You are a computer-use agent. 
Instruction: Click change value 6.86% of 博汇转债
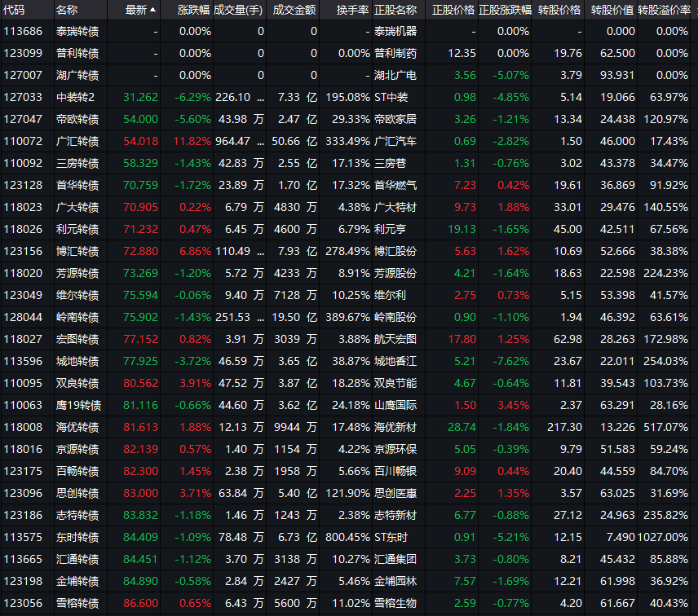point(196,251)
